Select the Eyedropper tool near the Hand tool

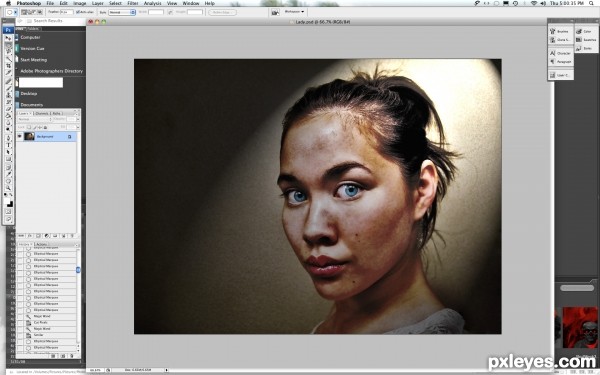(x=8, y=174)
